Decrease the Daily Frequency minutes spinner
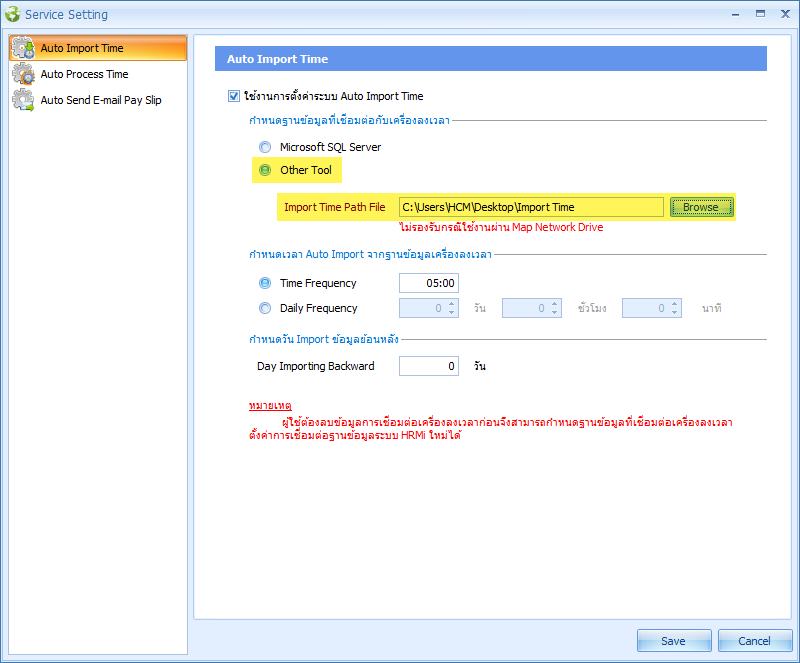 (674, 312)
